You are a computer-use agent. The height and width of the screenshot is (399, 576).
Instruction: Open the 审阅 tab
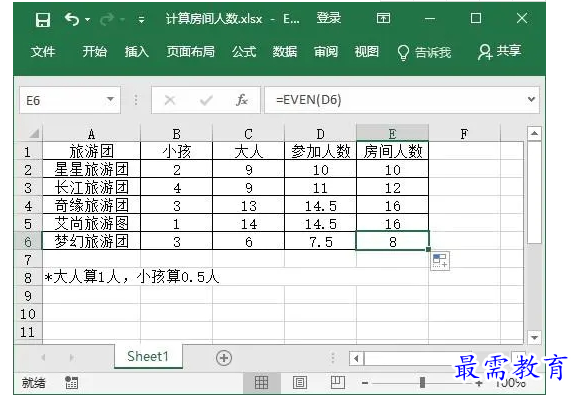pos(325,51)
